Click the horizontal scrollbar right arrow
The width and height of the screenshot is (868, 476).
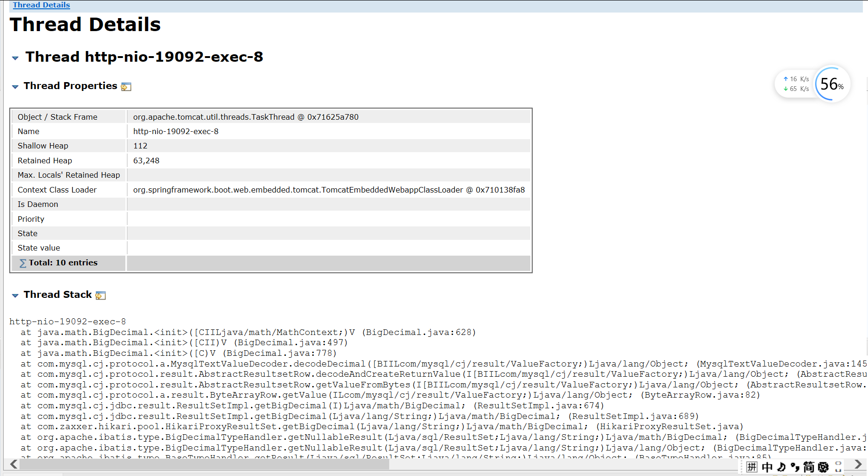(x=858, y=464)
